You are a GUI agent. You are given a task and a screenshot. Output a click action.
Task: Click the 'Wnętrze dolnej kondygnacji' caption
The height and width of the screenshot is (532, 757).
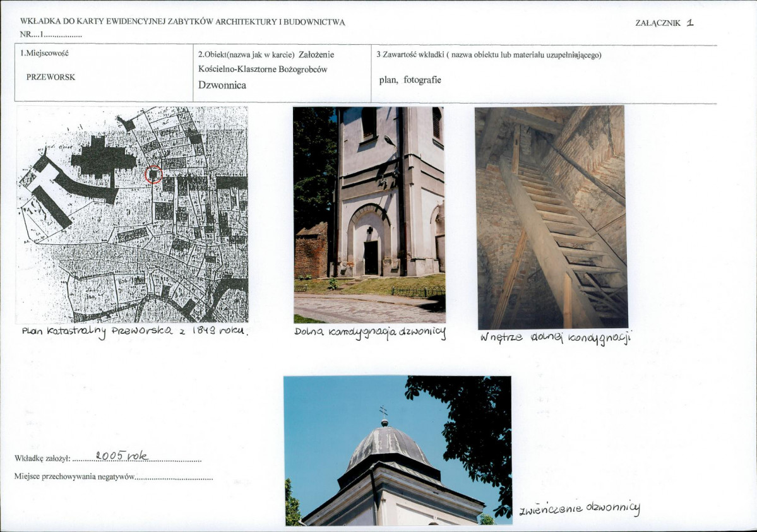[556, 338]
